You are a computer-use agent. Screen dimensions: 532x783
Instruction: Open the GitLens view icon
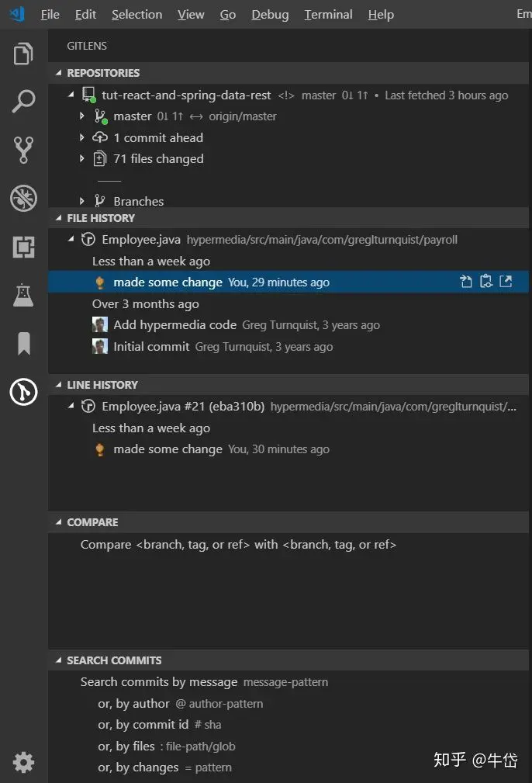pyautogui.click(x=23, y=392)
